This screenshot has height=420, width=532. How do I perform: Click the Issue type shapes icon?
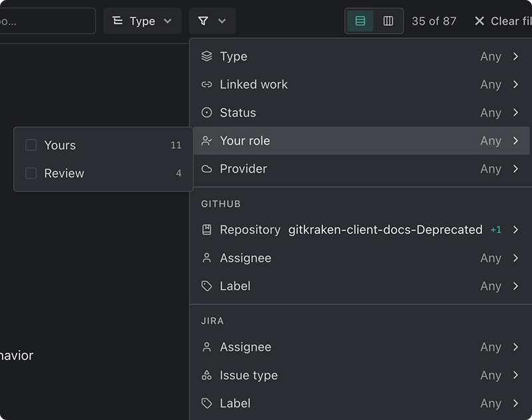(x=207, y=375)
